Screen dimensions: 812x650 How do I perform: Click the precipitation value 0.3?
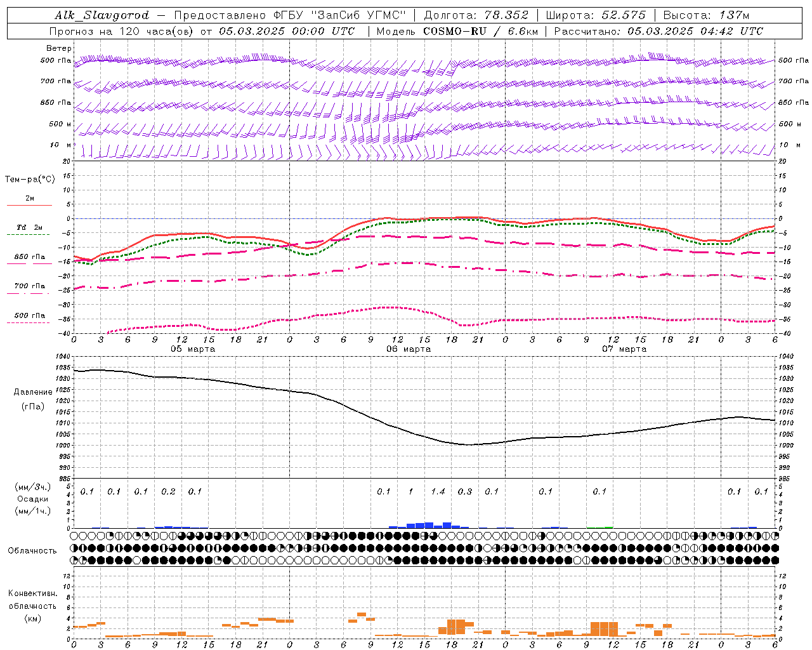click(x=465, y=491)
